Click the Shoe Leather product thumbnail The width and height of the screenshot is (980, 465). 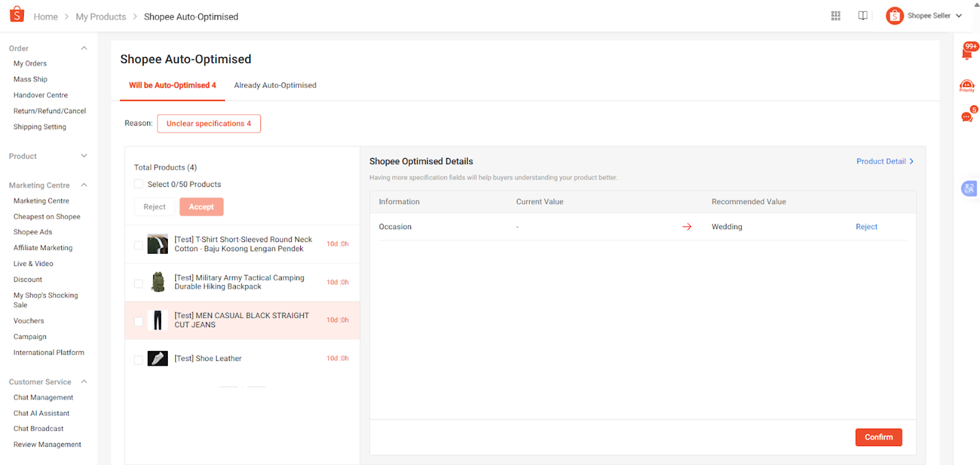tap(157, 358)
